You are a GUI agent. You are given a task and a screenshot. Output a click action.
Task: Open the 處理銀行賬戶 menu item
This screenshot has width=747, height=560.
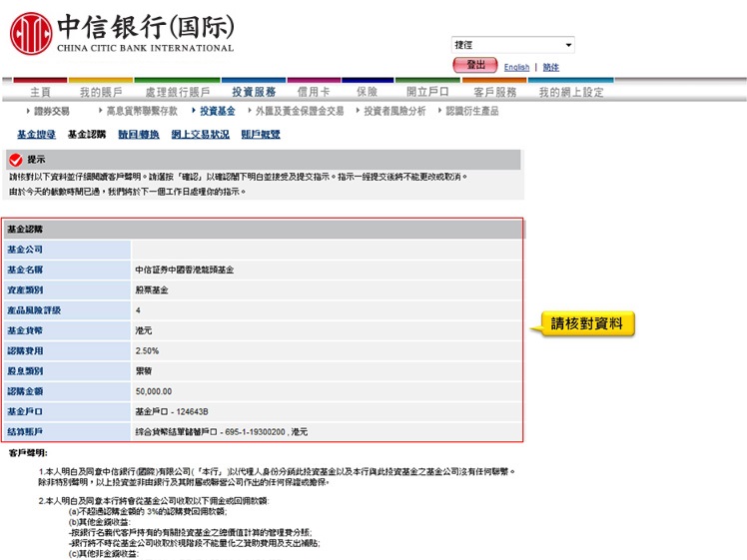(178, 92)
